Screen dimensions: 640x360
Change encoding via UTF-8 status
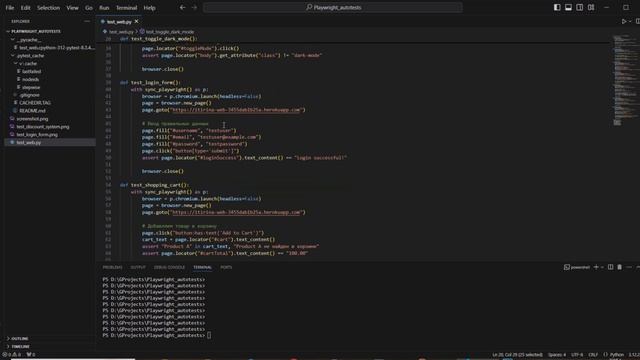click(x=577, y=355)
